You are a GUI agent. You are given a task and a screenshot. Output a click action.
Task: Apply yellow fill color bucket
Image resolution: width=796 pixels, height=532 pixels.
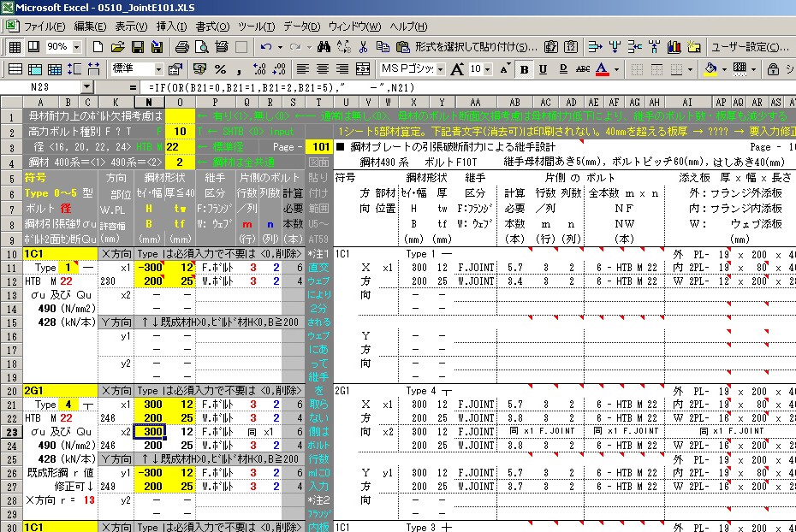pos(710,69)
